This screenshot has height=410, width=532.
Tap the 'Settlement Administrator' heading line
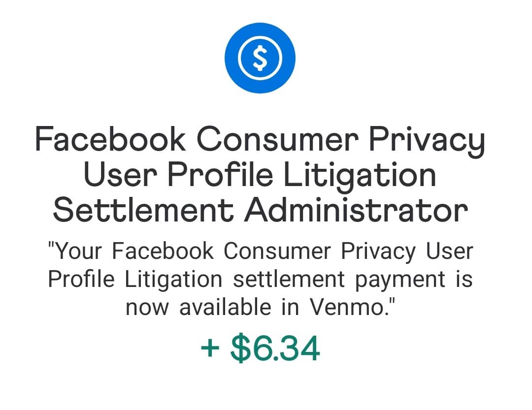pyautogui.click(x=260, y=210)
